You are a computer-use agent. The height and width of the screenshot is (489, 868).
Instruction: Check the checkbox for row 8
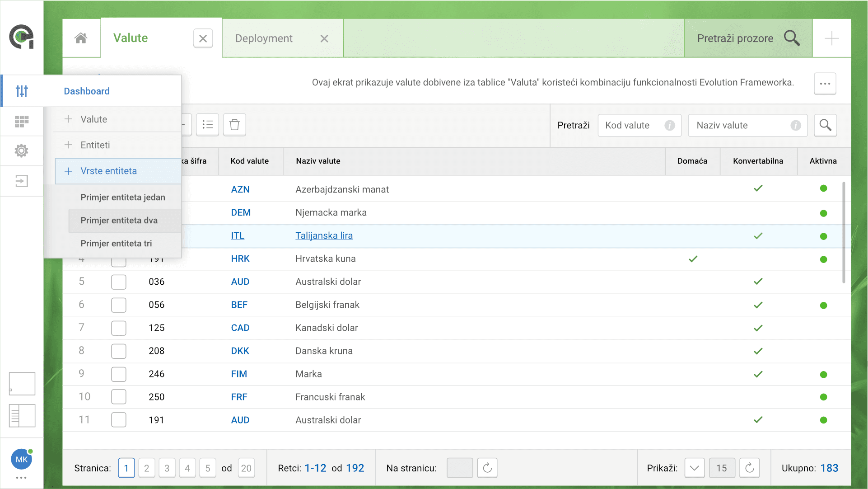(x=119, y=351)
